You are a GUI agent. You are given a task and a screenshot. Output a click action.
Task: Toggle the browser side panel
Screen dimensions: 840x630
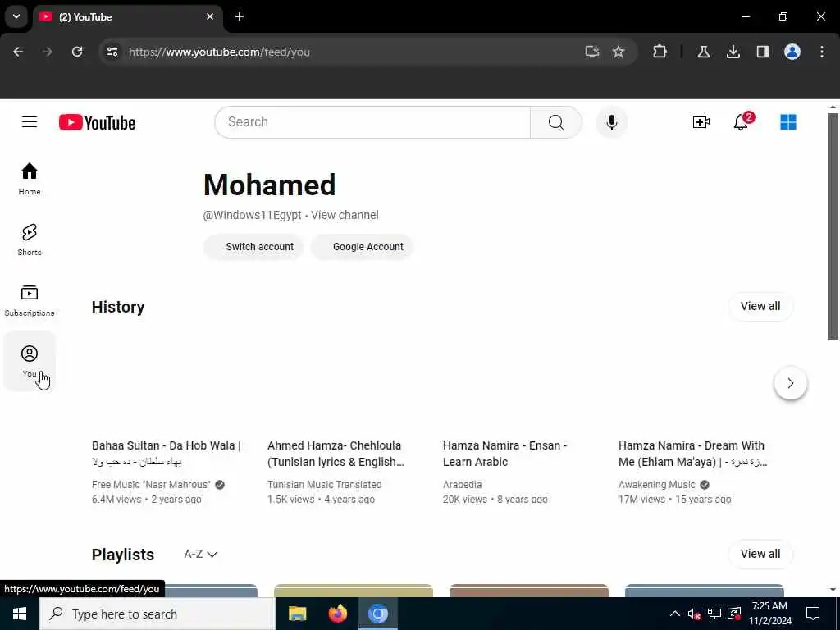click(x=762, y=52)
